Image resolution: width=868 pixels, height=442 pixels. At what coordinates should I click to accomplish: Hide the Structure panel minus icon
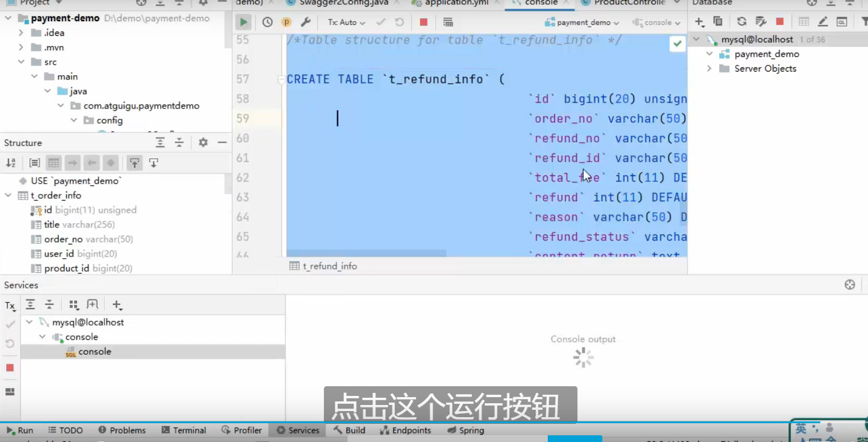222,142
